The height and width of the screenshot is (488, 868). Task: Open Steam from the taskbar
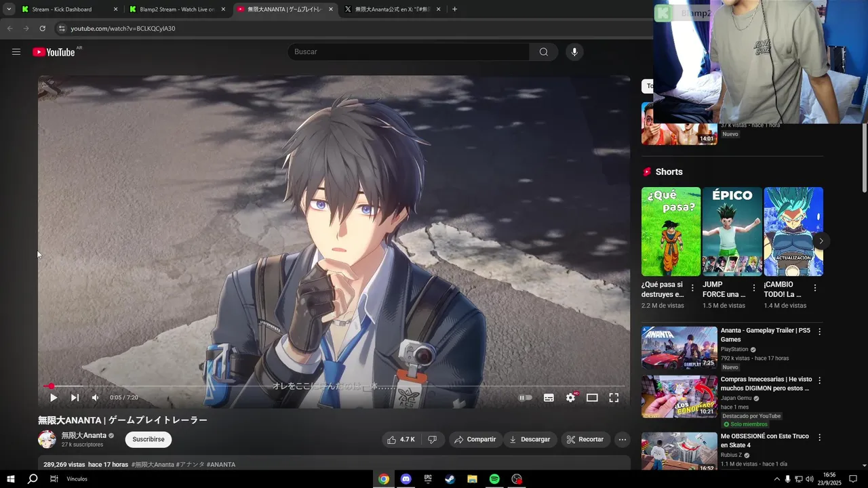(450, 479)
